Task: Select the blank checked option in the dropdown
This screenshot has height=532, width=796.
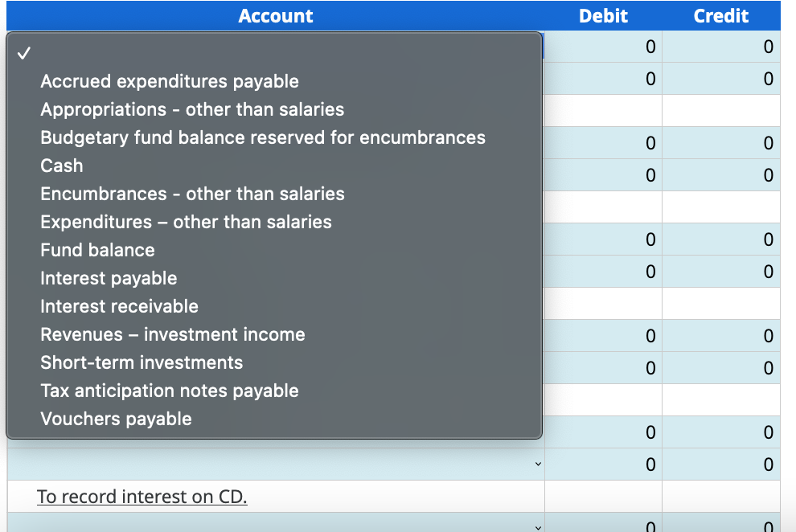Action: 274,53
